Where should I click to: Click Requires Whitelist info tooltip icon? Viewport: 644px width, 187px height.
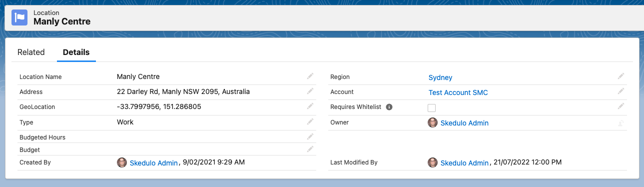tap(389, 107)
